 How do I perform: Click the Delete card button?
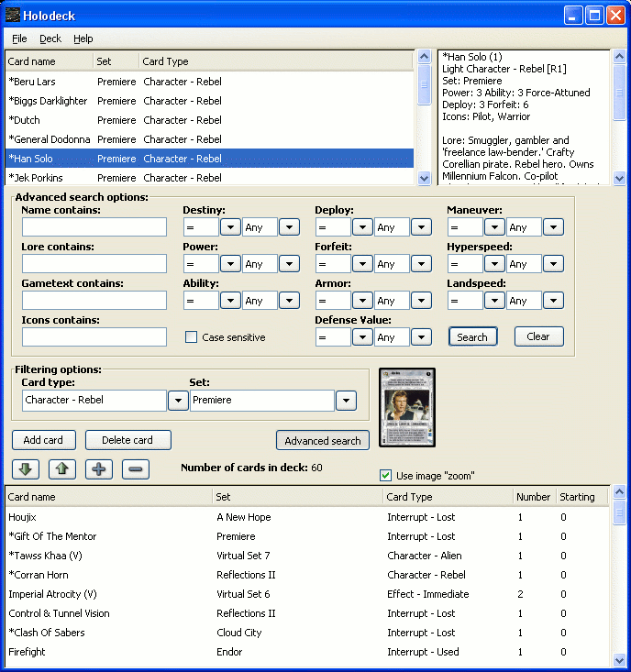tap(128, 440)
